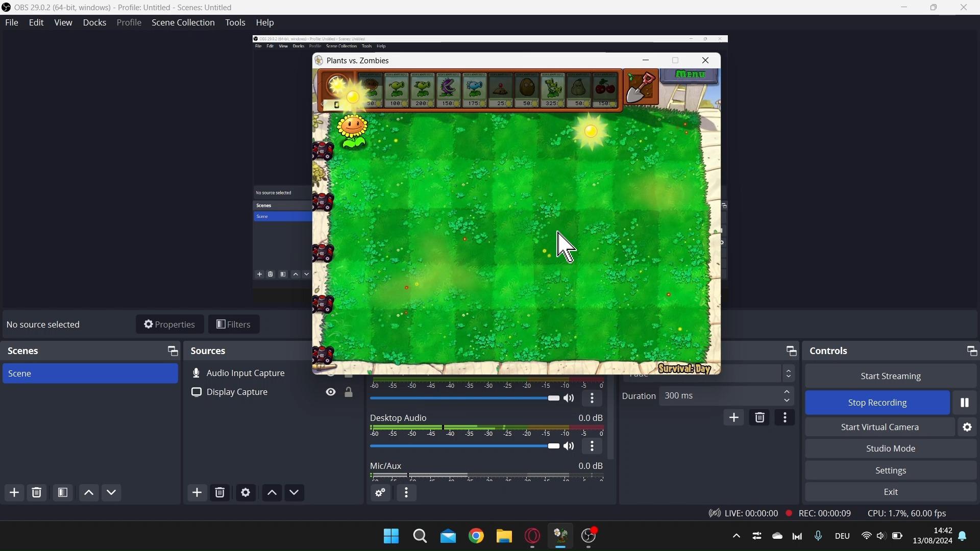Open Scene Collection menu
The width and height of the screenshot is (980, 551).
coord(183,22)
